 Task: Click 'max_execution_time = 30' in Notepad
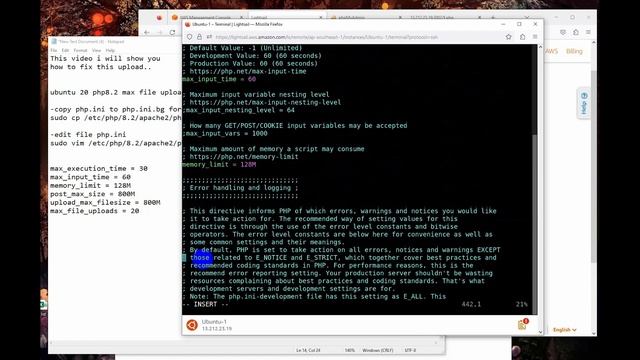[x=99, y=169]
